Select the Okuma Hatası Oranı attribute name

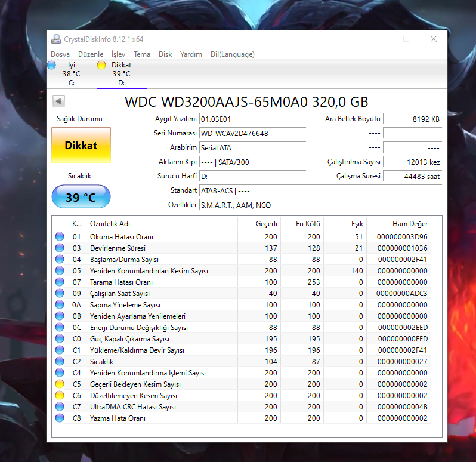[122, 237]
